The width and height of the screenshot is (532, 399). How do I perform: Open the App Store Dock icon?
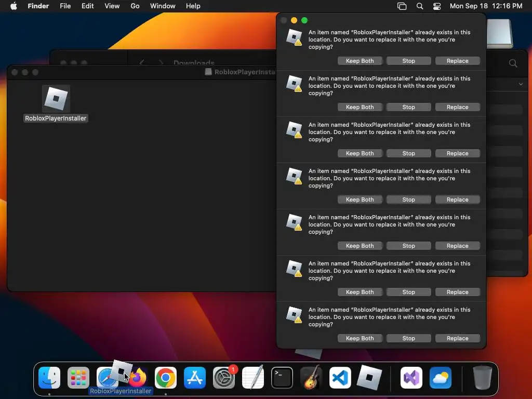(195, 378)
